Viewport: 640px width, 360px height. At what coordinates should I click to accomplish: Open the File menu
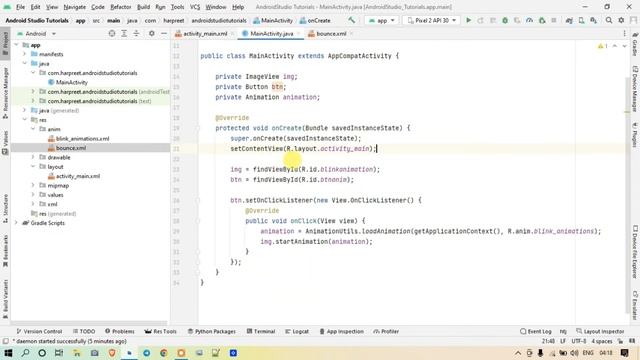pyautogui.click(x=20, y=7)
